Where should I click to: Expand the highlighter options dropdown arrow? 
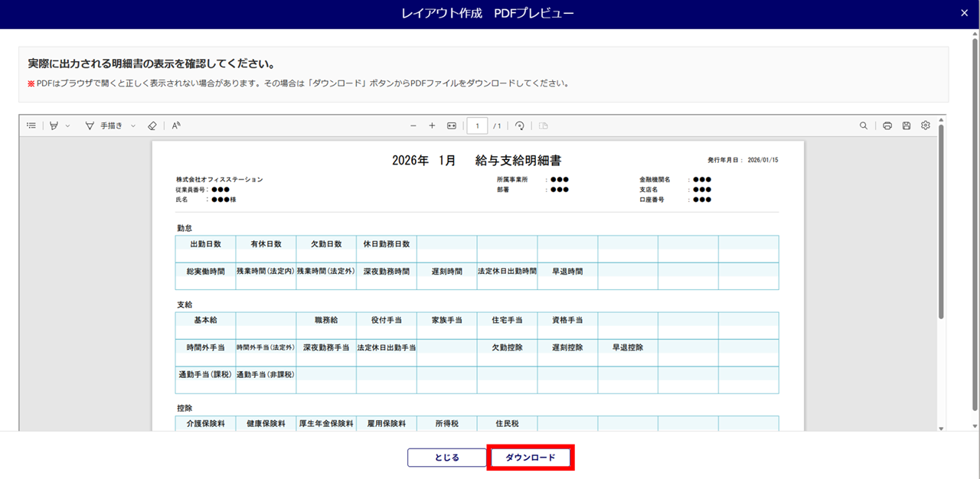point(67,125)
